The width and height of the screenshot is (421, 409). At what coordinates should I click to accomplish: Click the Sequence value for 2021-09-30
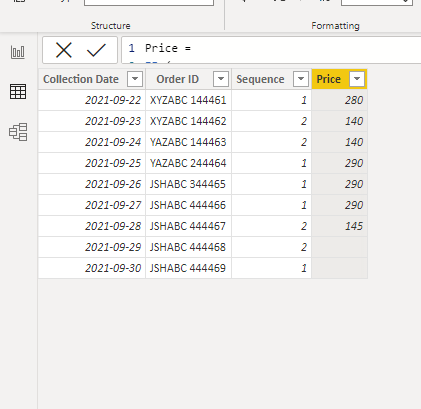pyautogui.click(x=271, y=268)
